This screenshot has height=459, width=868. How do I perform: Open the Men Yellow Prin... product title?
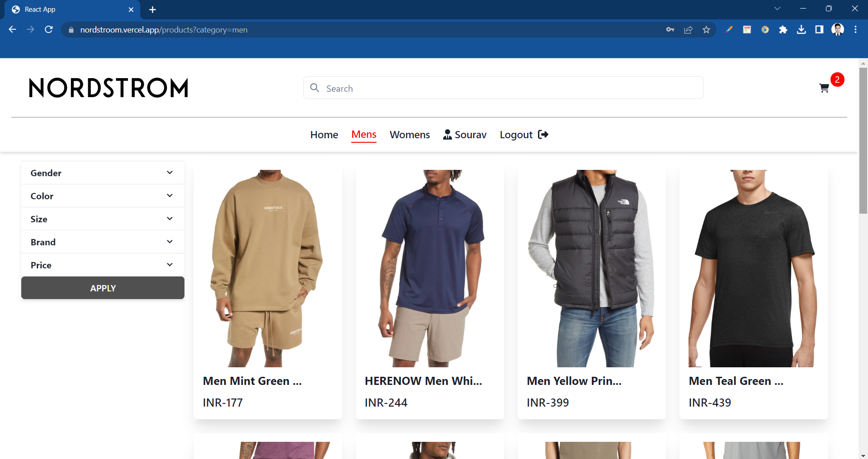pyautogui.click(x=574, y=381)
